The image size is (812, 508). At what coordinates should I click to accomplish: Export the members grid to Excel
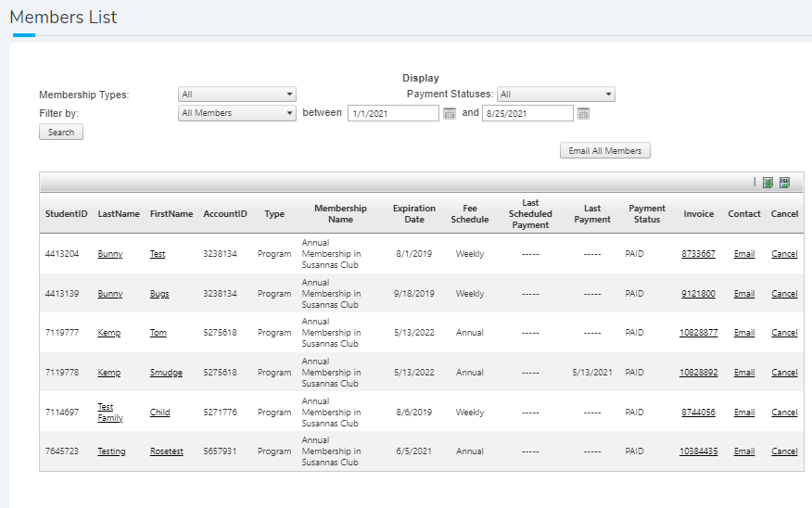tap(768, 183)
